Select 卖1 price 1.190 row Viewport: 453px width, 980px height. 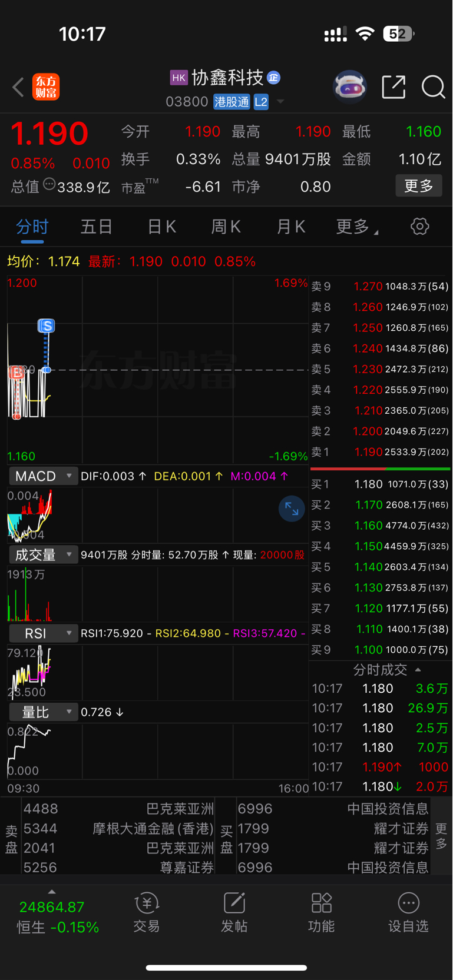coord(380,452)
